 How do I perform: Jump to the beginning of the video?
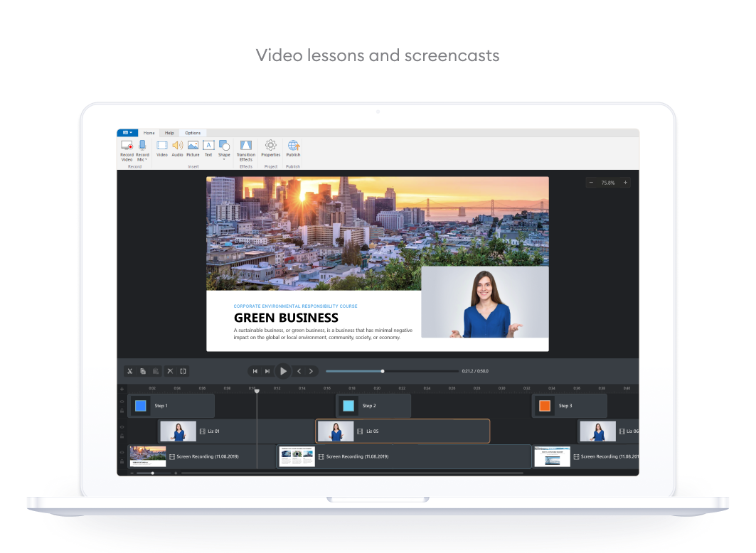click(x=255, y=371)
